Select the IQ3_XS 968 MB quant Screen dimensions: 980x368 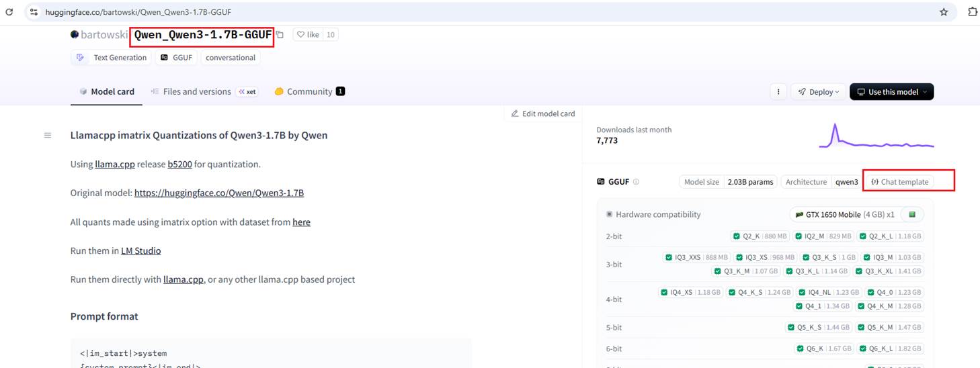click(765, 257)
